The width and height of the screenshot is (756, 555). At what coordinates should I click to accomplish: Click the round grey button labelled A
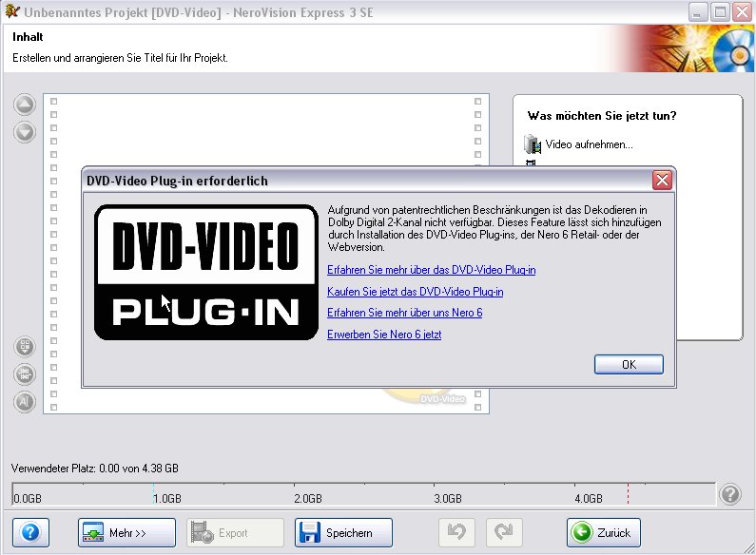coord(25,402)
